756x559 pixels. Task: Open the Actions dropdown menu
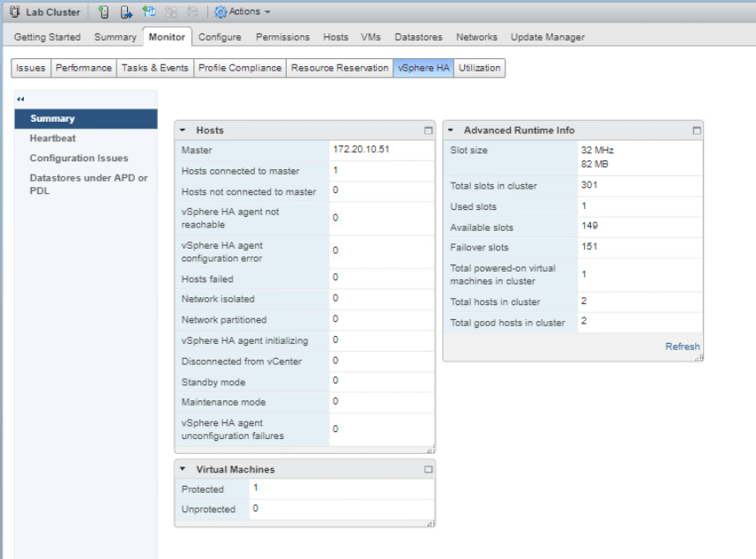pos(243,12)
